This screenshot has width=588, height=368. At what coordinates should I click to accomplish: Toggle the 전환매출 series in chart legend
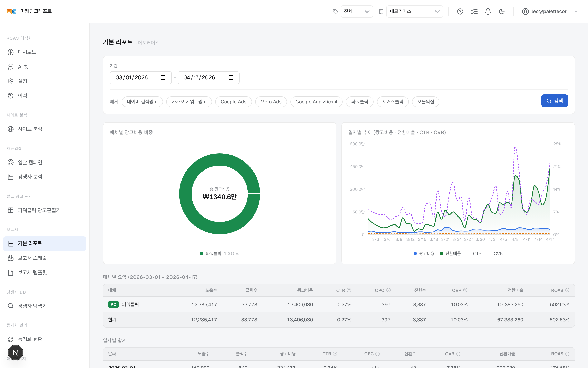point(450,254)
